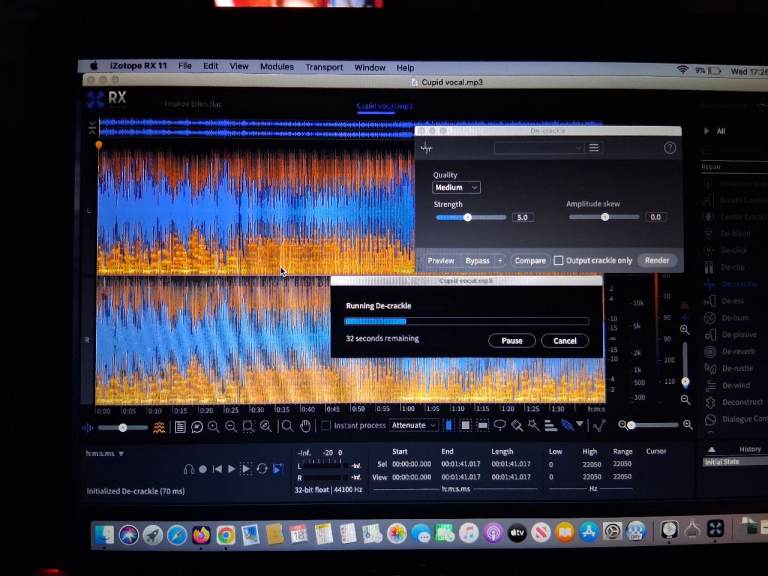Toggle the loop playback icon
768x576 pixels.
click(262, 469)
